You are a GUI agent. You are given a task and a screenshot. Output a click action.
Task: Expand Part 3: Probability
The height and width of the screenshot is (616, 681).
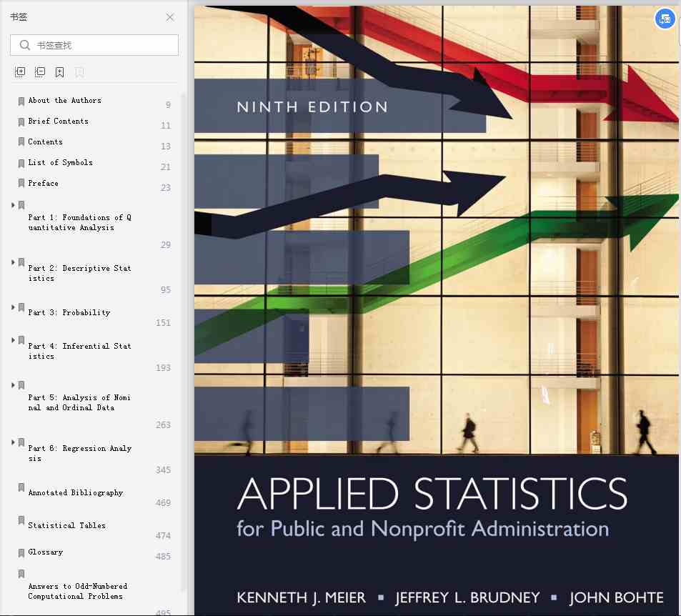13,307
